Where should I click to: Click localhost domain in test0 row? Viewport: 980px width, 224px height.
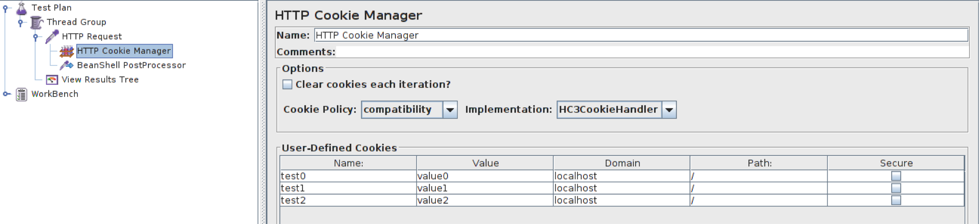(x=622, y=176)
